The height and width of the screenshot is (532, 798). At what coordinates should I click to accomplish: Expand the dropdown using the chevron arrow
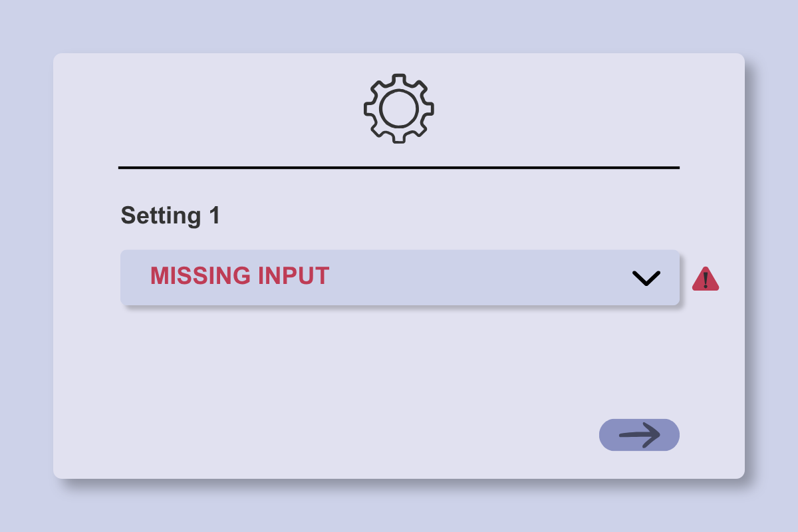pyautogui.click(x=646, y=278)
